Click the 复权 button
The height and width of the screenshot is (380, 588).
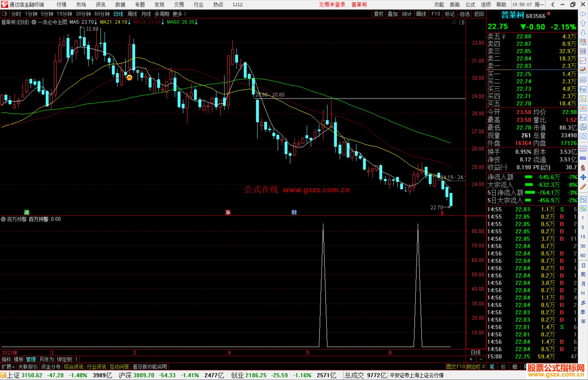click(x=379, y=14)
